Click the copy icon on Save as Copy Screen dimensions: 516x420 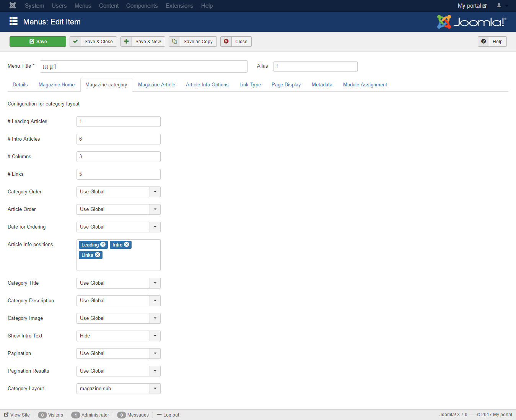[174, 42]
